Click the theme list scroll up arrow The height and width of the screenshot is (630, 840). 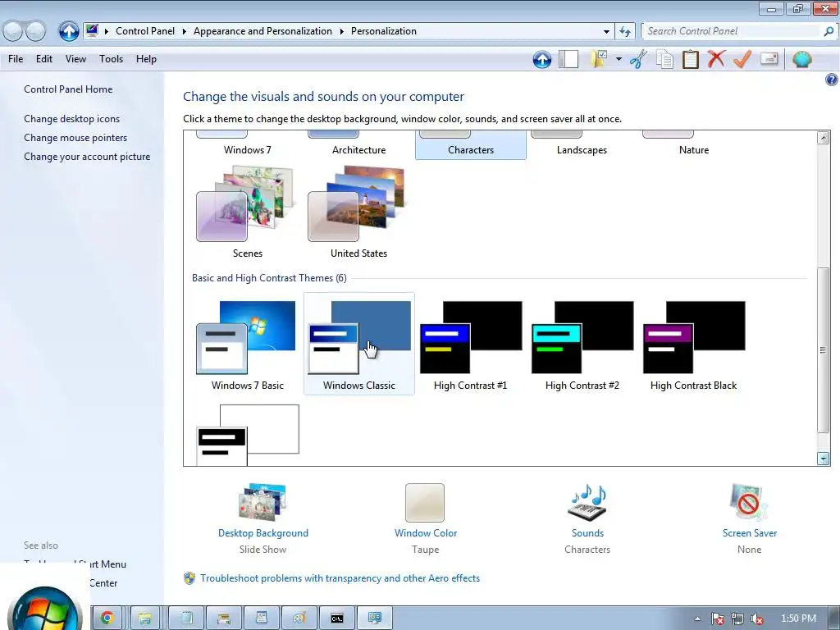pos(824,138)
